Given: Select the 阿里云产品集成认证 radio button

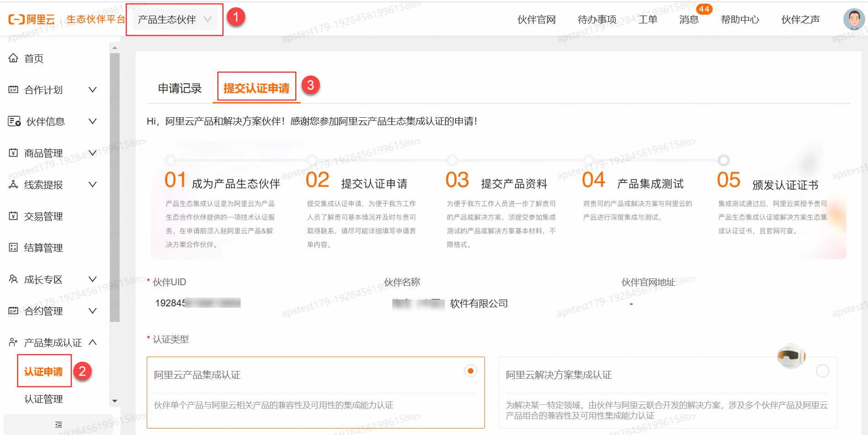Looking at the screenshot, I should (x=471, y=371).
